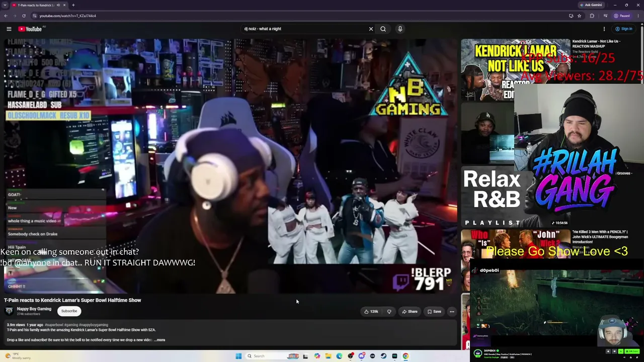Open File Explorer from the taskbar
The image size is (644, 362).
[x=328, y=356]
